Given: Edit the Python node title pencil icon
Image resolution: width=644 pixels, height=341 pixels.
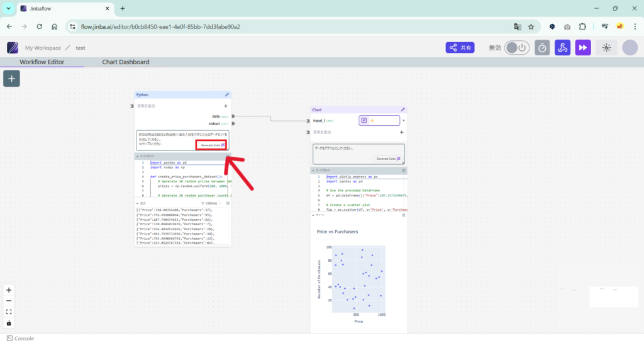Looking at the screenshot, I should coord(227,95).
